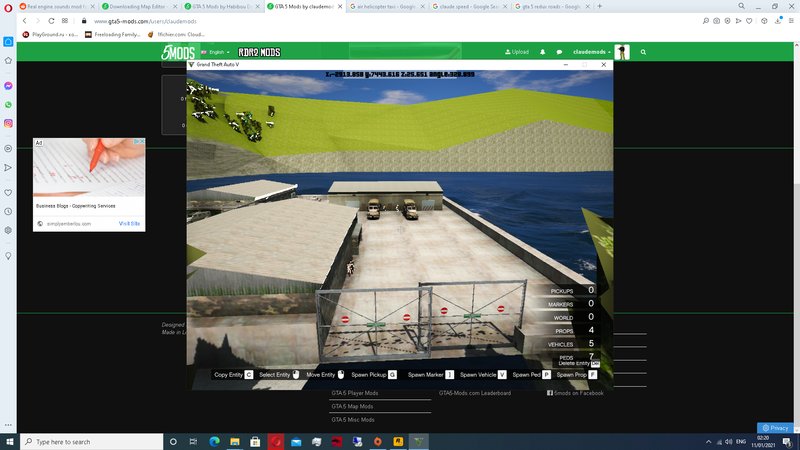Screen dimensions: 800x450
Task: Click the 5MODS site logo
Action: tap(178, 52)
